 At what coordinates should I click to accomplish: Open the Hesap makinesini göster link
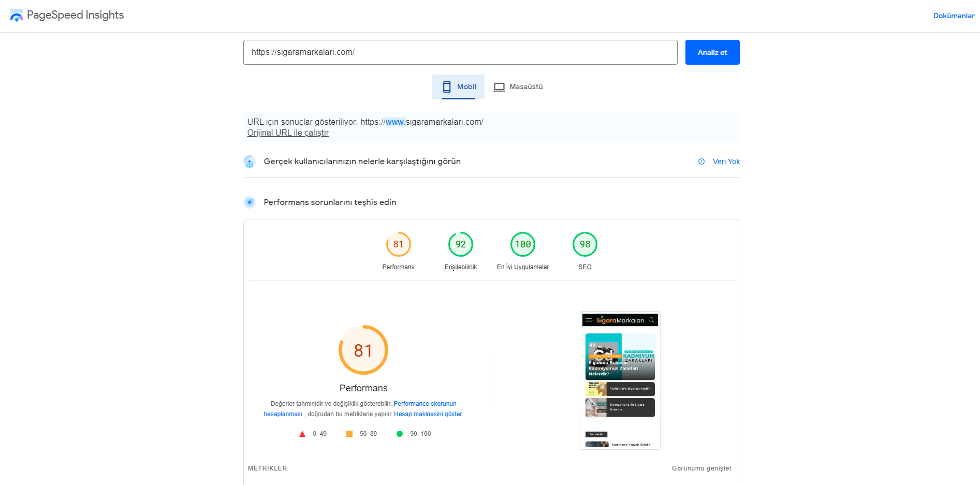[x=428, y=414]
